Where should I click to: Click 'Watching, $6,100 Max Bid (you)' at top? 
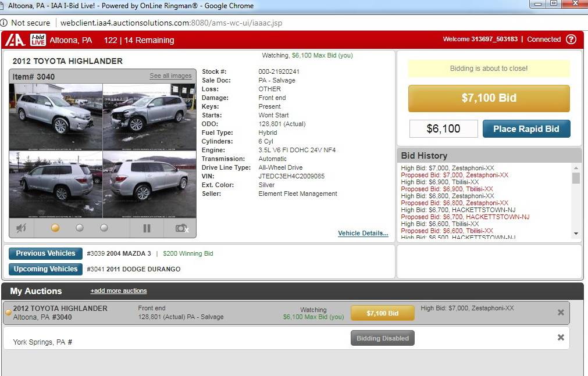pos(307,55)
